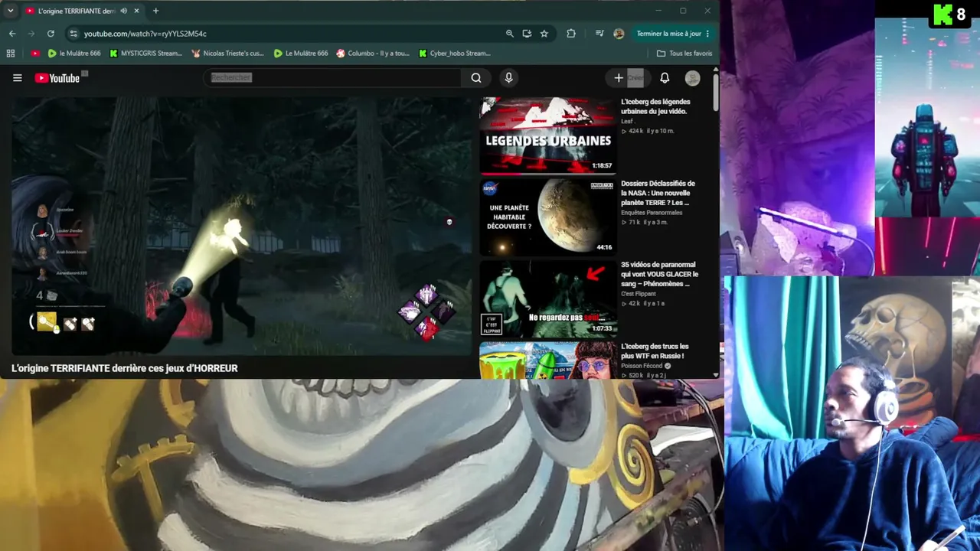Open the Chrome extensions puzzle icon
980x551 pixels.
point(571,34)
